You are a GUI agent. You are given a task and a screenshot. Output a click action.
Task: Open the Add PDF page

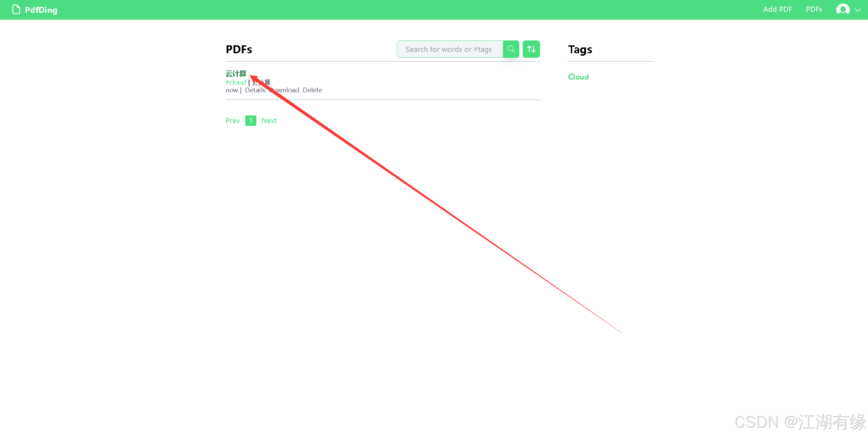777,9
